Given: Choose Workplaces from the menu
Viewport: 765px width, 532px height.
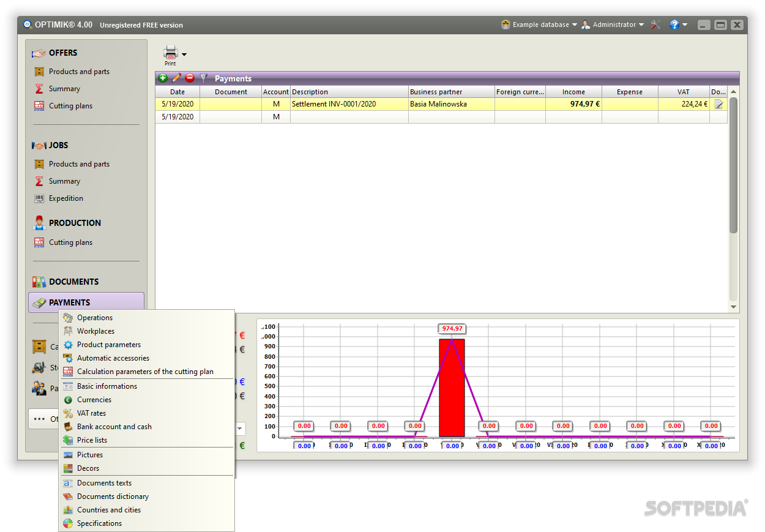Looking at the screenshot, I should pos(95,331).
